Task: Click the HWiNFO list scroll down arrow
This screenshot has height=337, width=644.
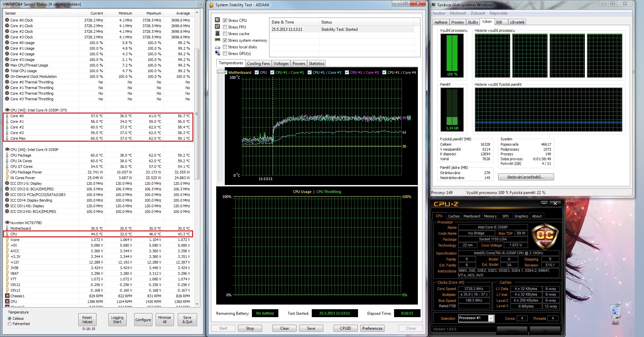Action: [197, 304]
